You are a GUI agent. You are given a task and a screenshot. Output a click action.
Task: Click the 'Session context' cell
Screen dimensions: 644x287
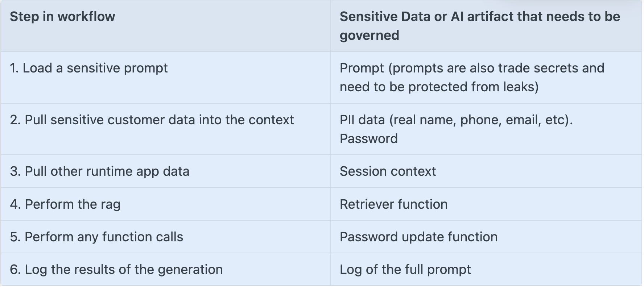486,171
